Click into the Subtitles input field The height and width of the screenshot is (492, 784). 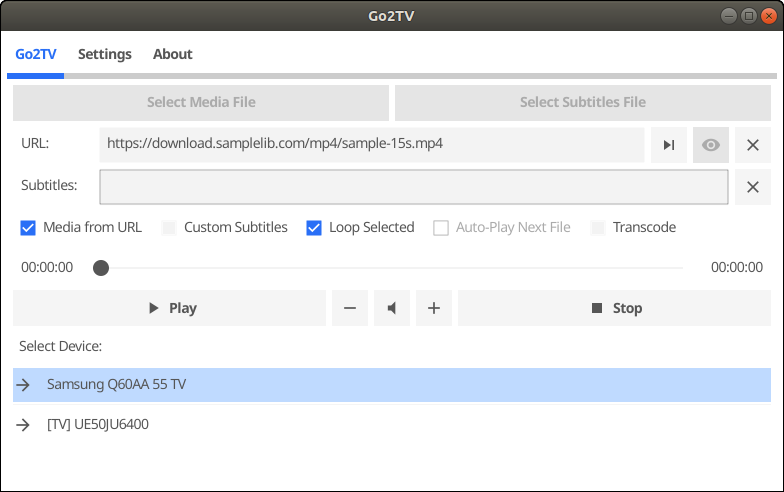click(x=414, y=187)
